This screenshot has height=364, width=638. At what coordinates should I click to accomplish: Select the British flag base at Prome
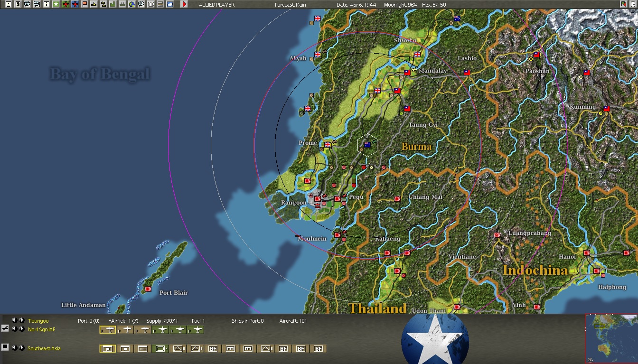(x=328, y=145)
